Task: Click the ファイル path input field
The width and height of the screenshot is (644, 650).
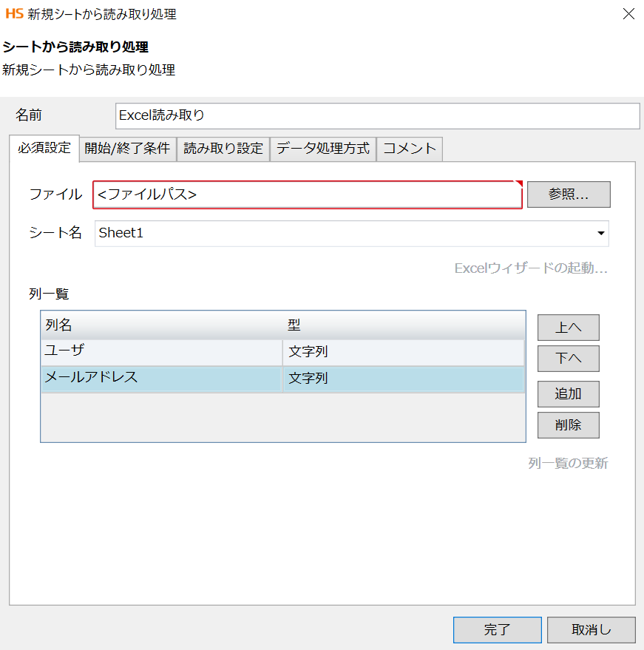Action: pyautogui.click(x=308, y=194)
